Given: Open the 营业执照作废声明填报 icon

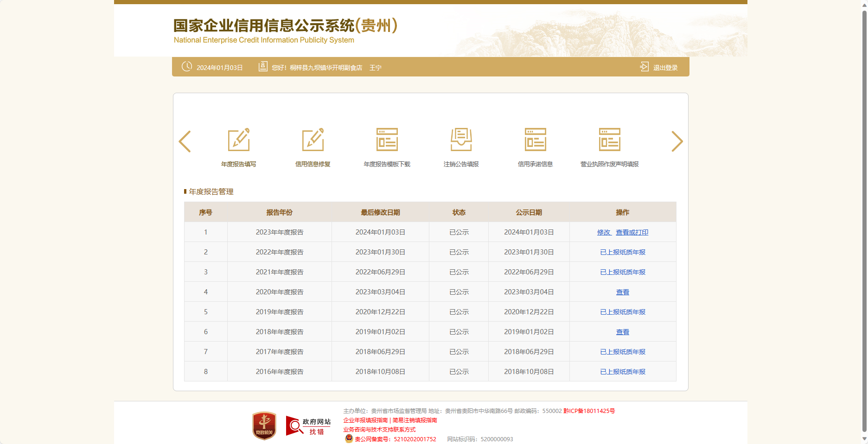Looking at the screenshot, I should 610,140.
